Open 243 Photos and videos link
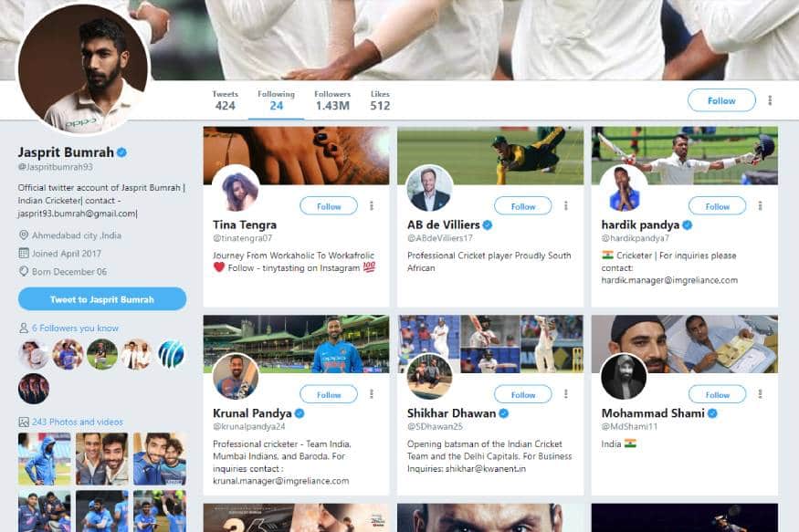The width and height of the screenshot is (799, 532). click(x=78, y=422)
